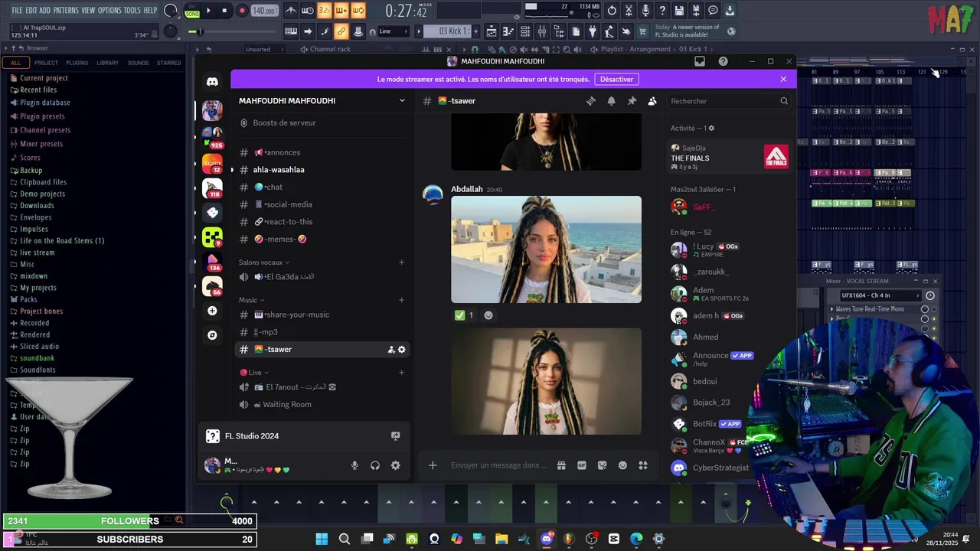The width and height of the screenshot is (980, 551).
Task: Toggle the metronome icon in FL Studio toolbar
Action: 291,11
